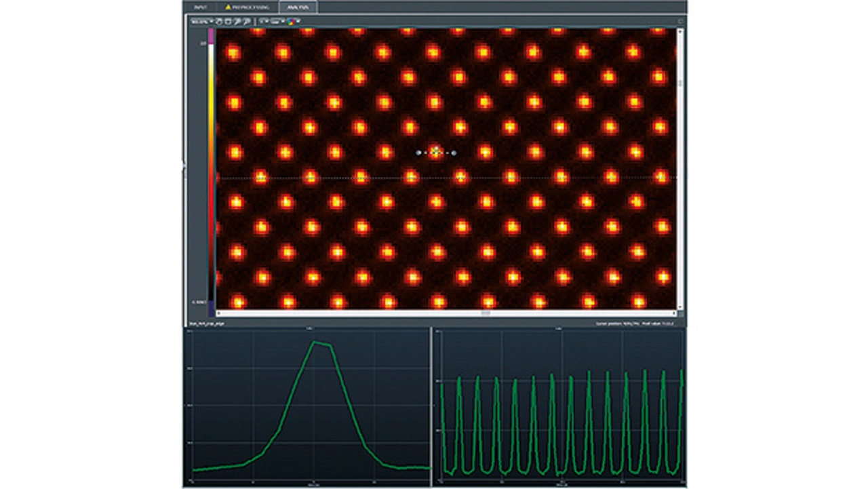Click the horizontal scrollbar thumb under image
Image resolution: width=868 pixels, height=489 pixels.
[x=485, y=313]
